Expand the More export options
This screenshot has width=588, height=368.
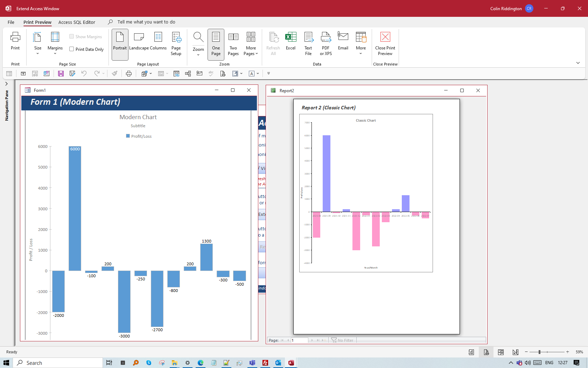click(361, 44)
